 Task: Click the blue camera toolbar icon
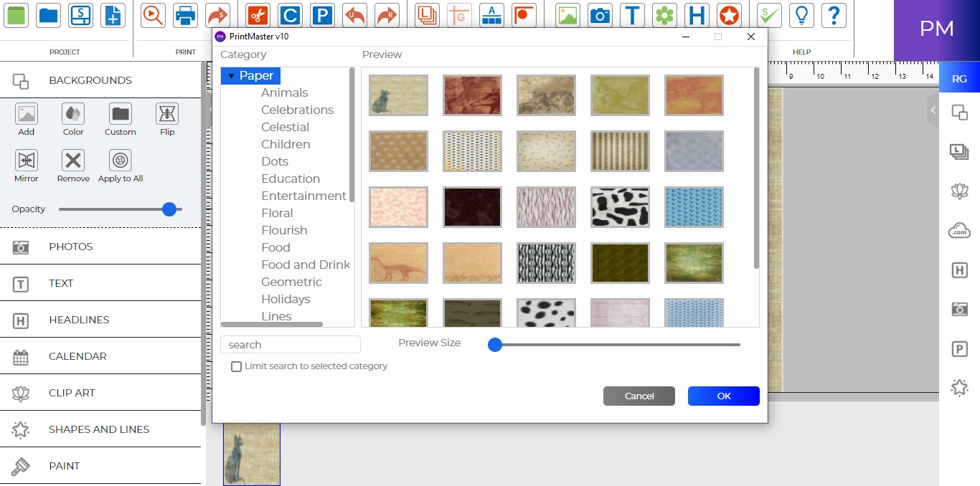point(600,15)
